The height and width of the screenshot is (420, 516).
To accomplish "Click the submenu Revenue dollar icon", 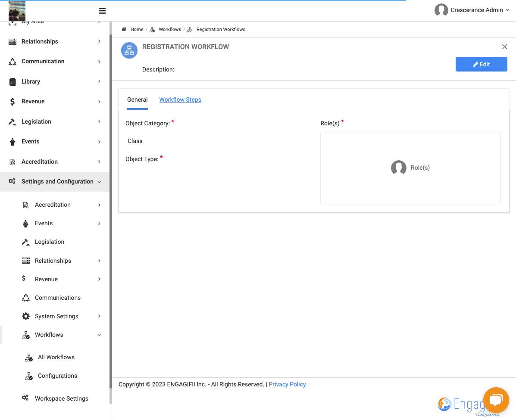I will [x=24, y=279].
